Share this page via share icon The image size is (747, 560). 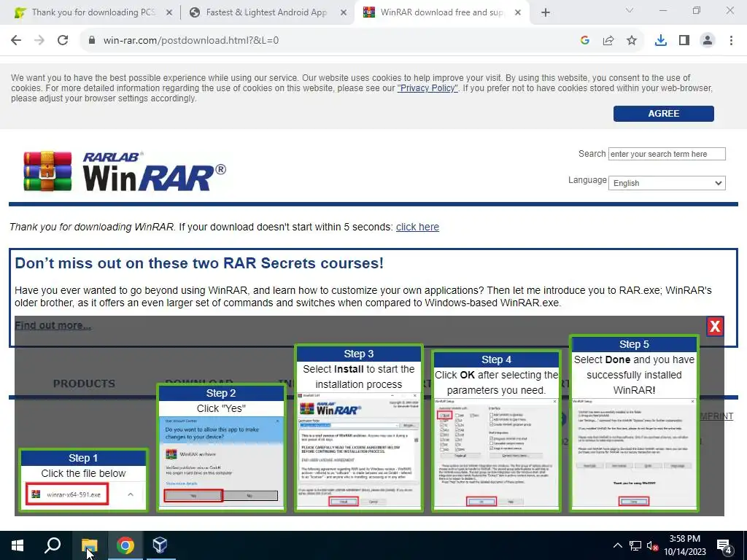click(x=608, y=41)
